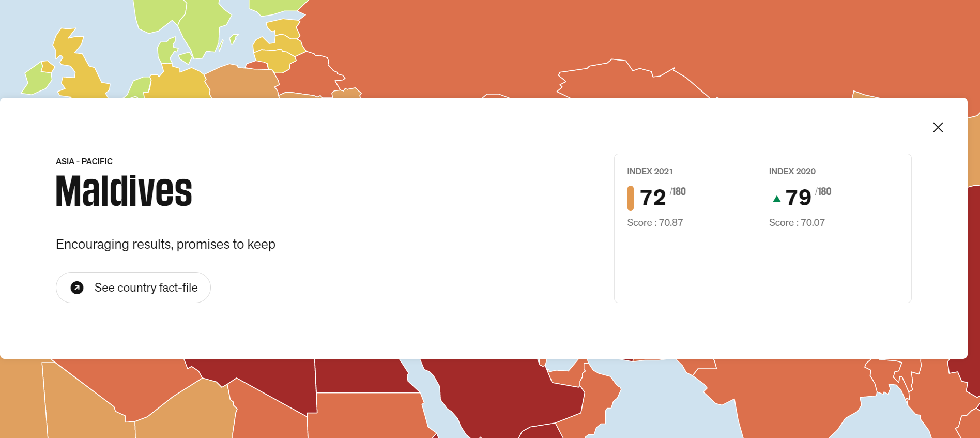Click the Score 70.87 text
Image resolution: width=980 pixels, height=438 pixels.
click(655, 223)
